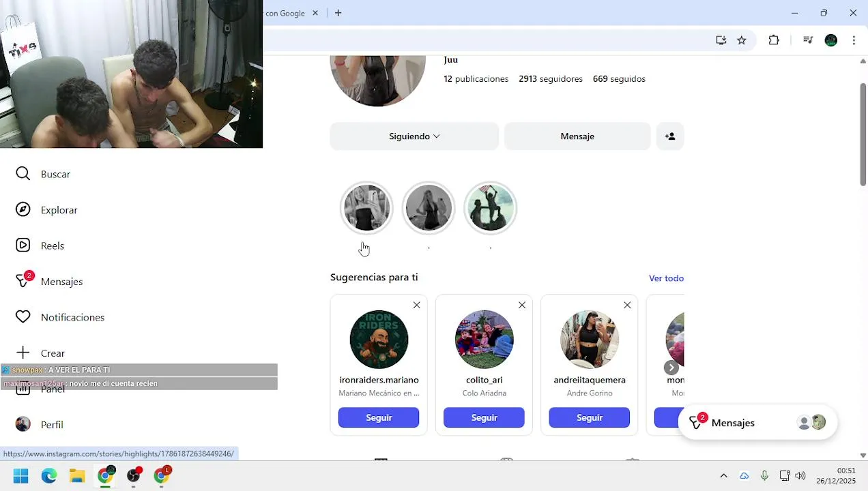Open Chrome three-dot menu
This screenshot has width=868, height=491.
[x=854, y=40]
